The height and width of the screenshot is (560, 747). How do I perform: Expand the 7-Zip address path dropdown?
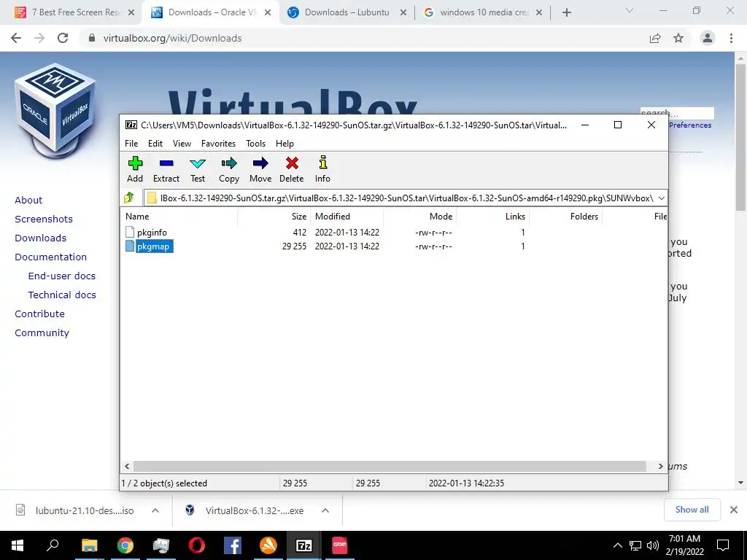[x=661, y=198]
